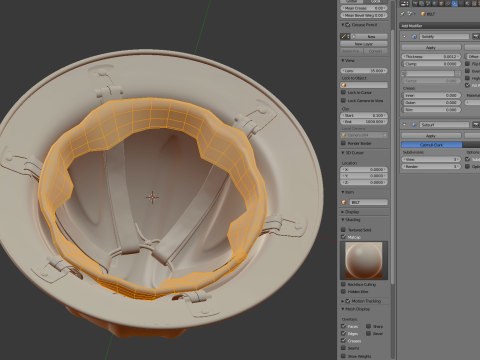
Task: Enable Lock to Cursor checkbox
Action: point(343,92)
